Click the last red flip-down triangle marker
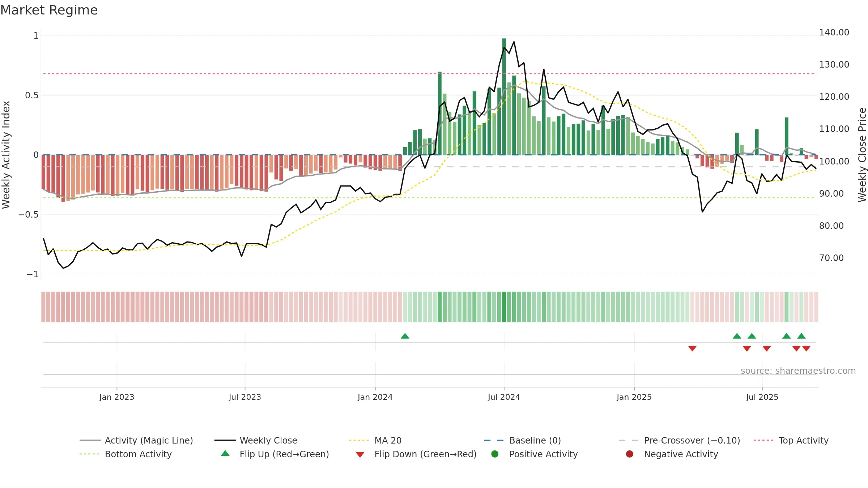 [x=807, y=348]
